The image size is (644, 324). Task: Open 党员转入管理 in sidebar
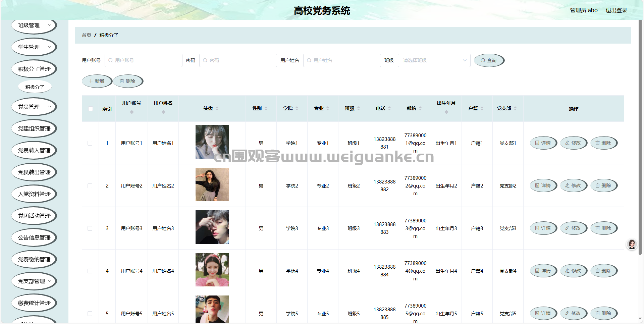34,150
